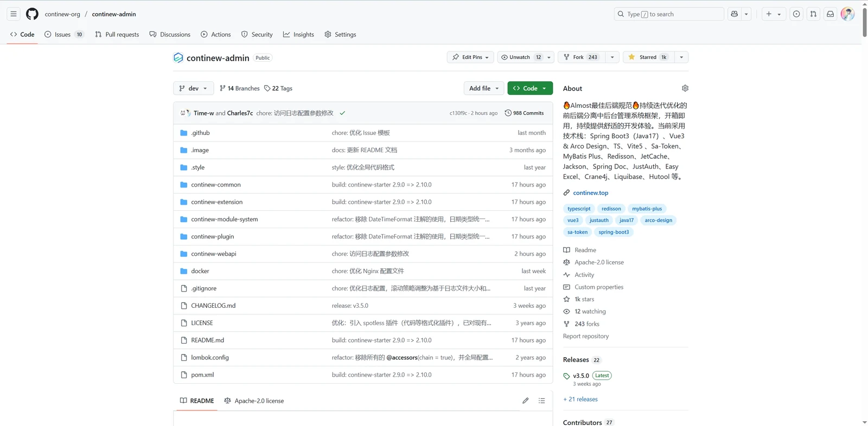Switch to the Issues tab
This screenshot has height=426, width=868.
(64, 35)
